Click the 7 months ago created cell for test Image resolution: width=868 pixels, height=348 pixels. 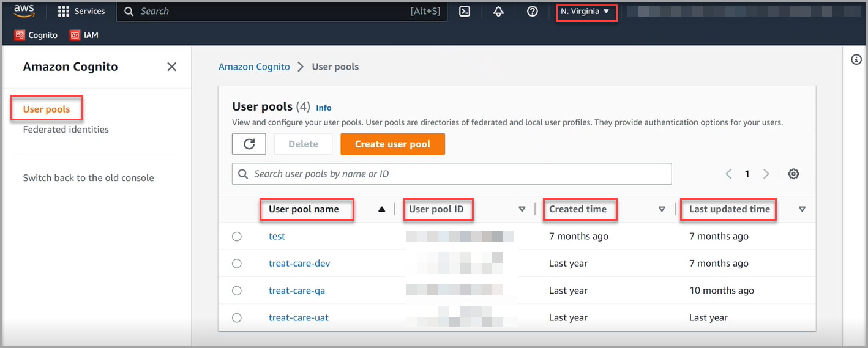coord(578,236)
